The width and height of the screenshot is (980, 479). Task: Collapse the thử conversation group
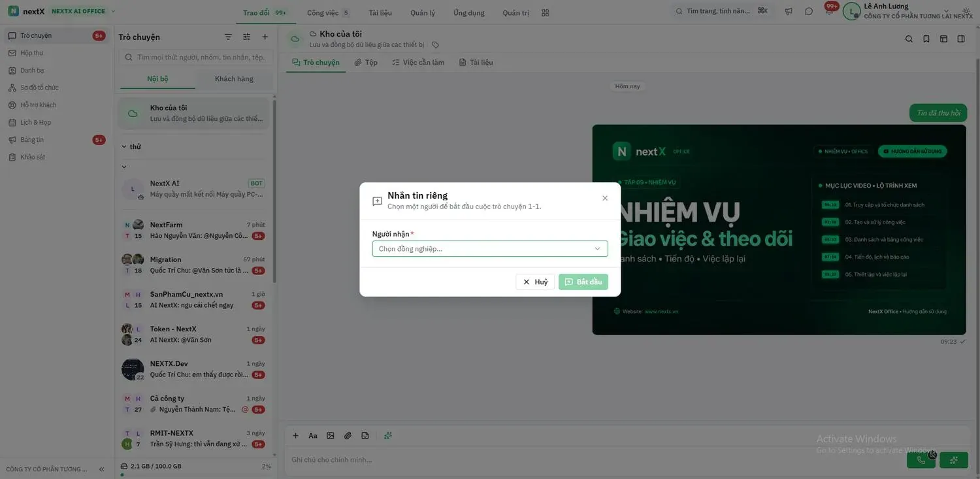coord(124,147)
